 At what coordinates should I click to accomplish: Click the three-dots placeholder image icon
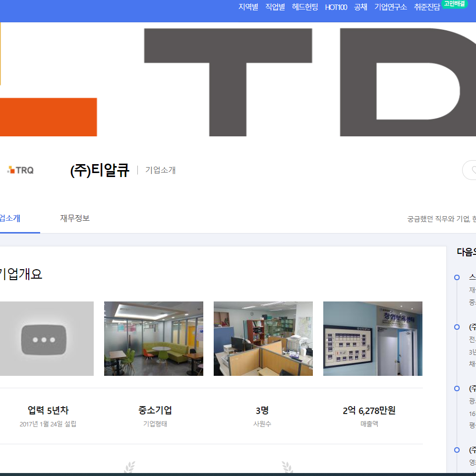[44, 340]
